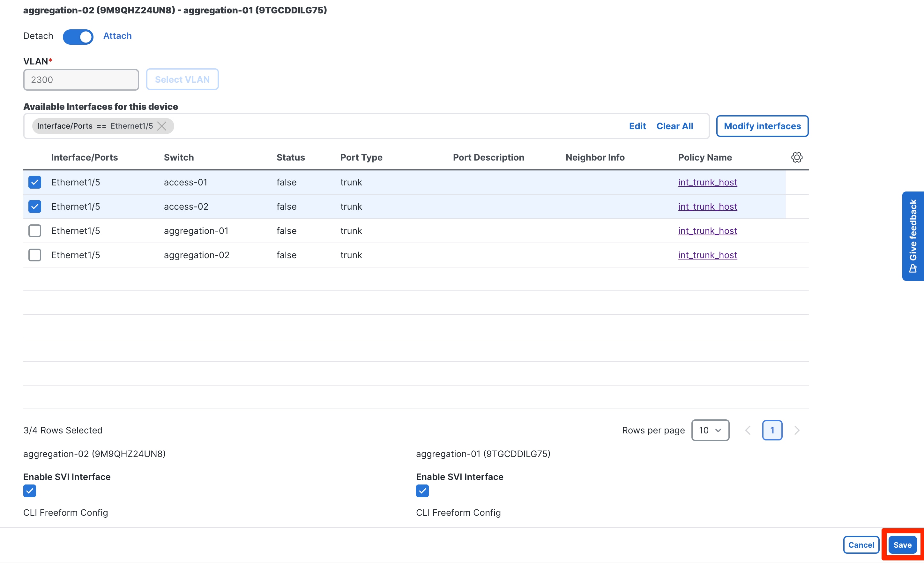Viewport: 924px width, 563px height.
Task: Cancel the attachment changes
Action: (x=861, y=544)
